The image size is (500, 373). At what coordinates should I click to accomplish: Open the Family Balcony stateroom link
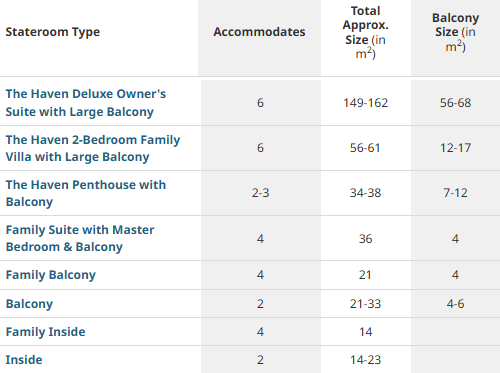point(51,275)
